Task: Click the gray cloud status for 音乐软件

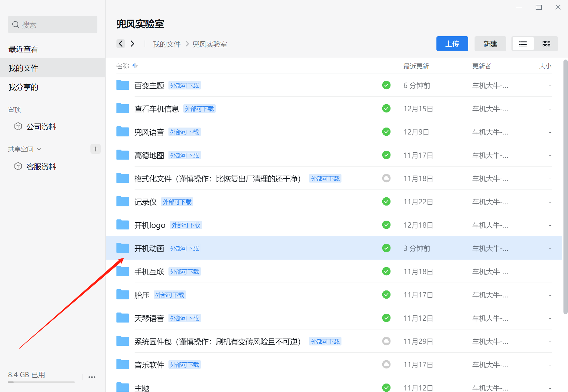Action: pyautogui.click(x=386, y=364)
